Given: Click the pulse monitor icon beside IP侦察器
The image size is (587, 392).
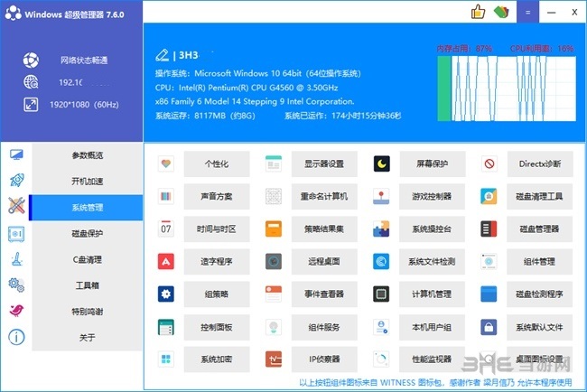Looking at the screenshot, I should point(274,359).
